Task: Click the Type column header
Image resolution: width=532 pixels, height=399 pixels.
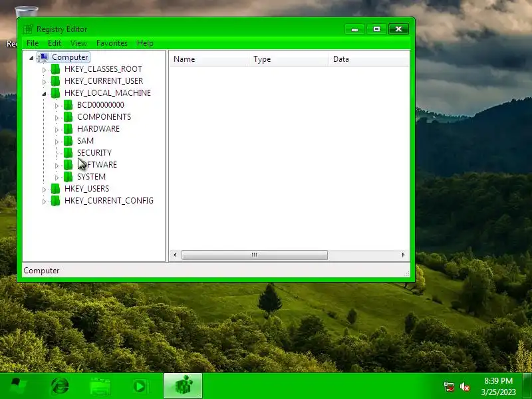Action: 289,59
